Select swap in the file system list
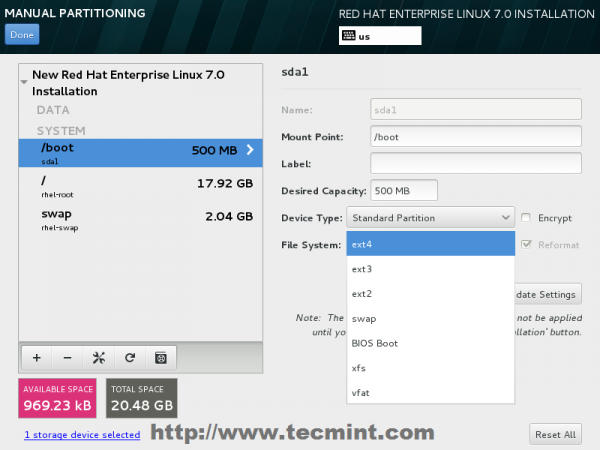The image size is (600, 450). pyautogui.click(x=430, y=318)
